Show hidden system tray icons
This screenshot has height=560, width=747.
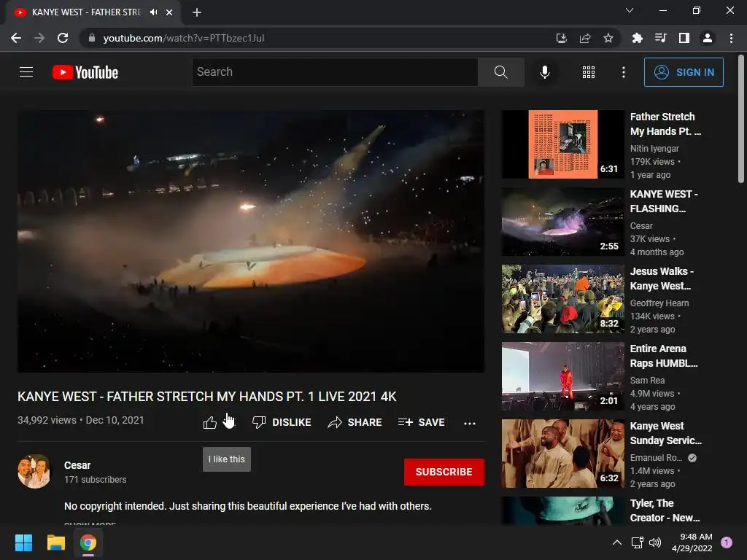tap(617, 542)
